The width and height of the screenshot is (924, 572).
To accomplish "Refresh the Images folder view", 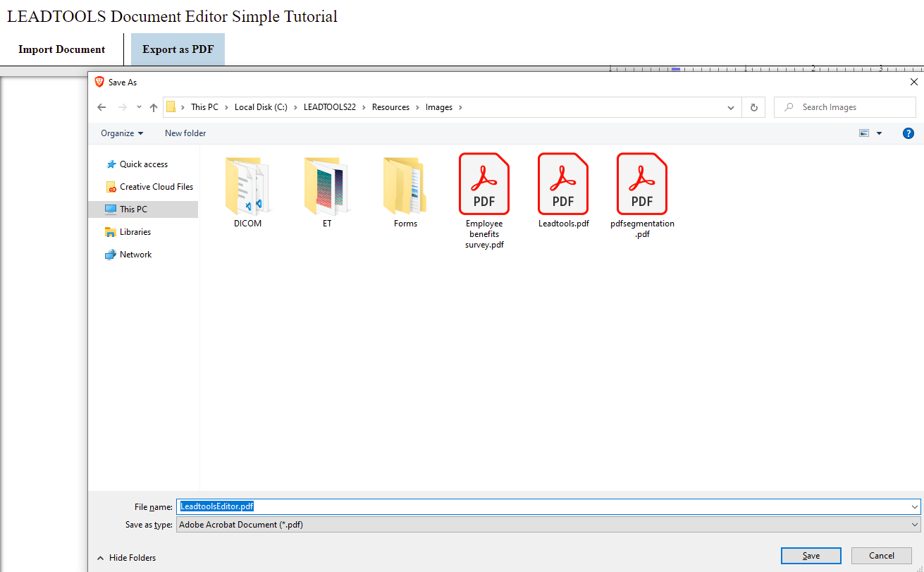I will 753,107.
